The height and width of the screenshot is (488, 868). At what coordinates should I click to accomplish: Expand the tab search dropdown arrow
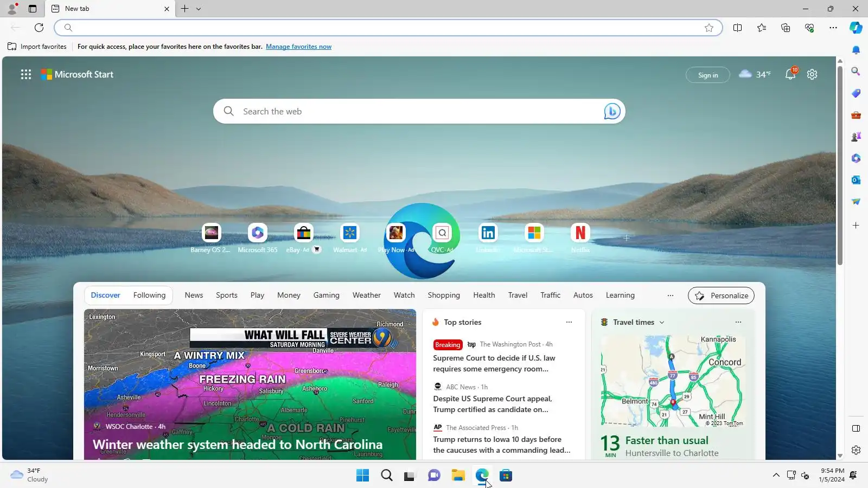coord(199,9)
